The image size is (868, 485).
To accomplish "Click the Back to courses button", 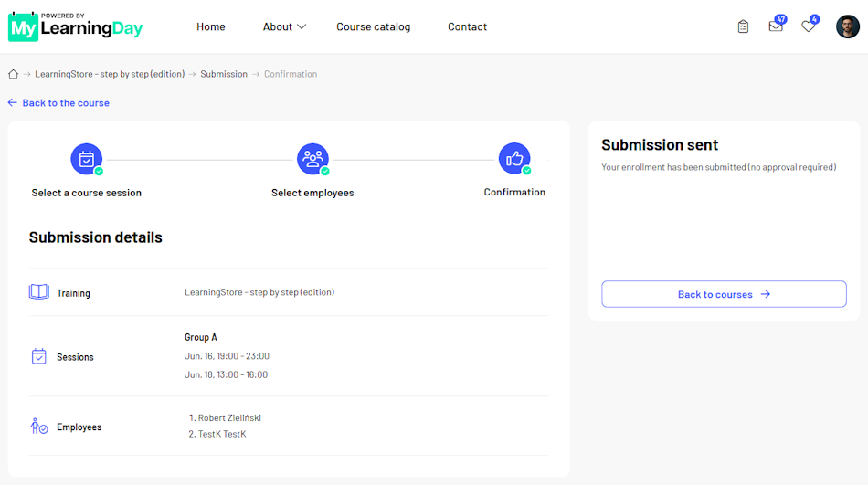I will click(724, 294).
